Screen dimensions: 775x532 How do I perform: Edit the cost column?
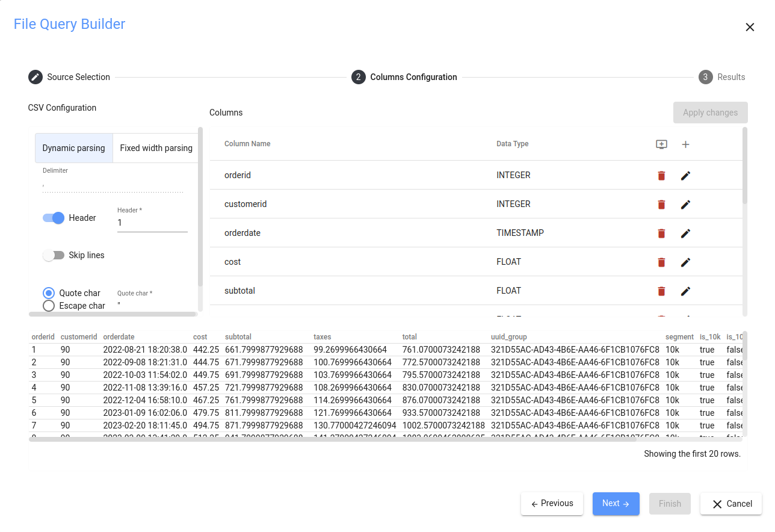click(x=685, y=262)
